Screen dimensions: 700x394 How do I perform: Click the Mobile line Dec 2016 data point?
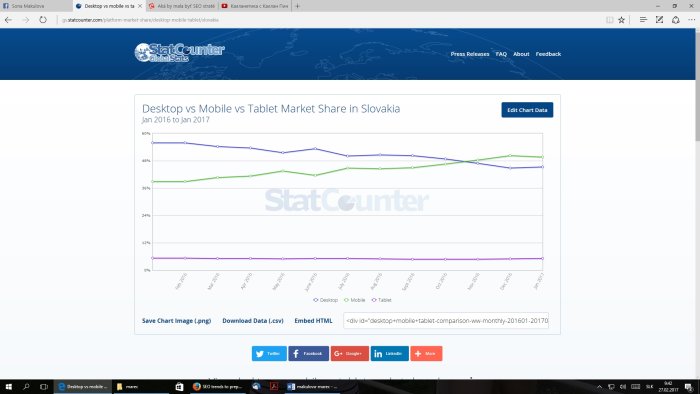(x=510, y=156)
